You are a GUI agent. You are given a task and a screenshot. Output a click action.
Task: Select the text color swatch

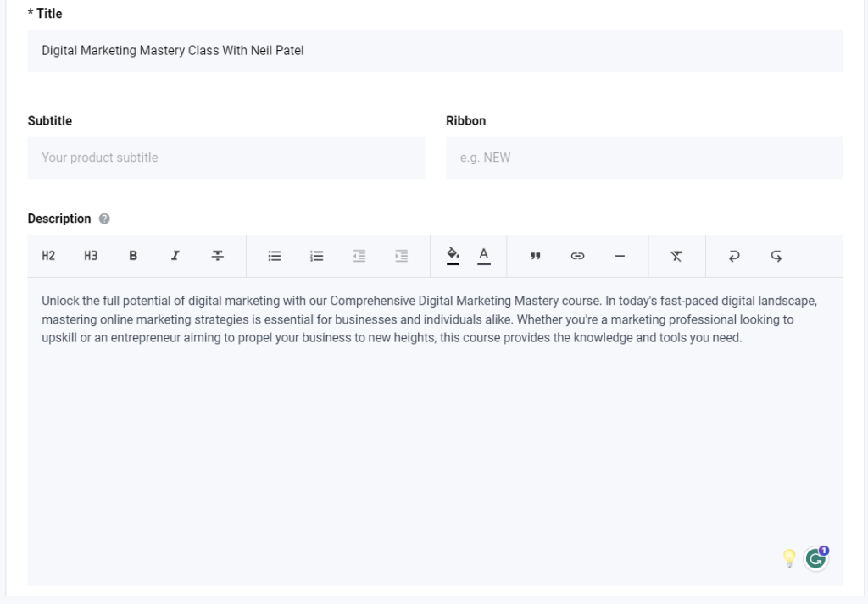click(482, 256)
